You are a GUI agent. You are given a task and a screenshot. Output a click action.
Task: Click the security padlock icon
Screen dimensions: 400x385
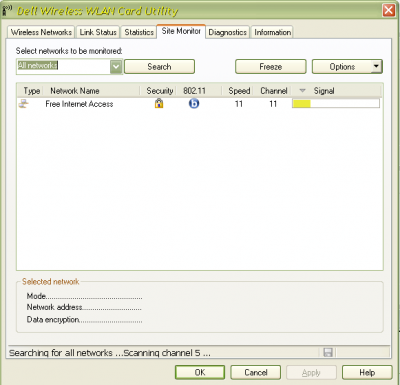159,103
